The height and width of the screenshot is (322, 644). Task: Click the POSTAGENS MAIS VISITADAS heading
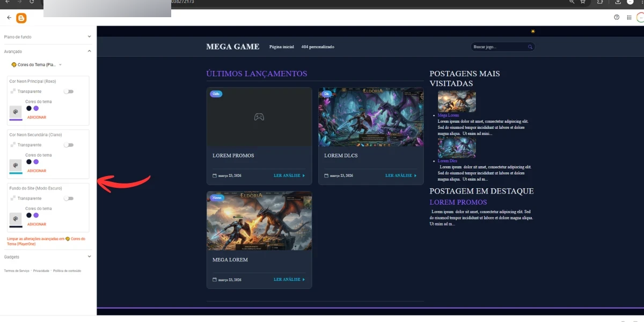pos(465,78)
